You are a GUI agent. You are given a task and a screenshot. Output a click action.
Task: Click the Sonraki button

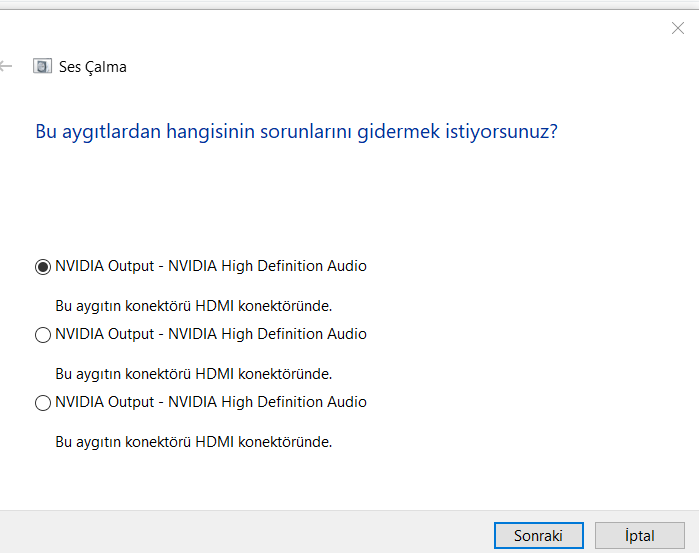pyautogui.click(x=538, y=536)
